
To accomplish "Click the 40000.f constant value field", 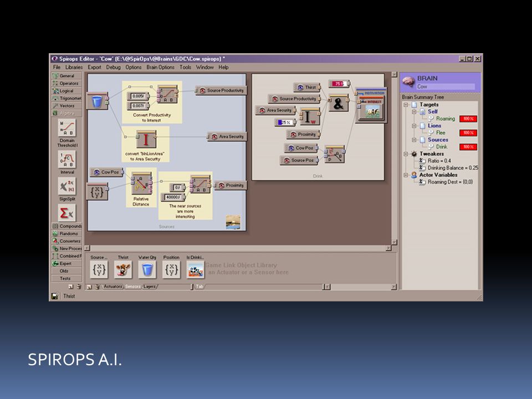I will [x=173, y=197].
